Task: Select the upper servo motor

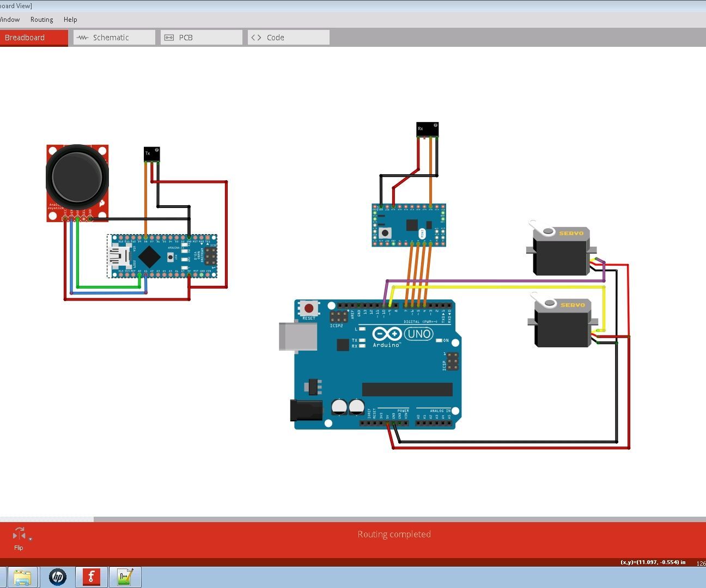Action: click(x=560, y=250)
